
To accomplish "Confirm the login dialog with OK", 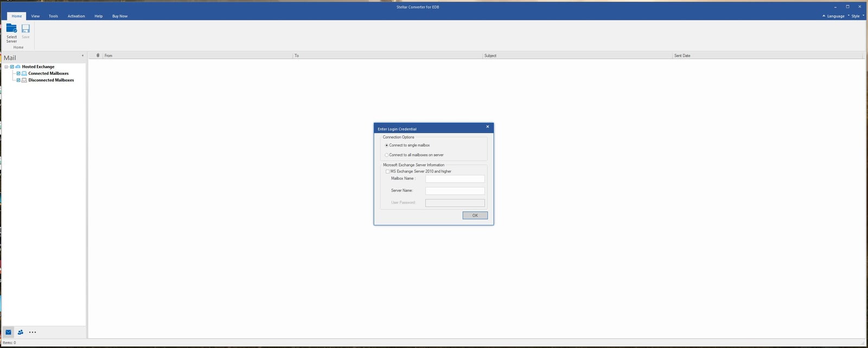I will pos(475,216).
